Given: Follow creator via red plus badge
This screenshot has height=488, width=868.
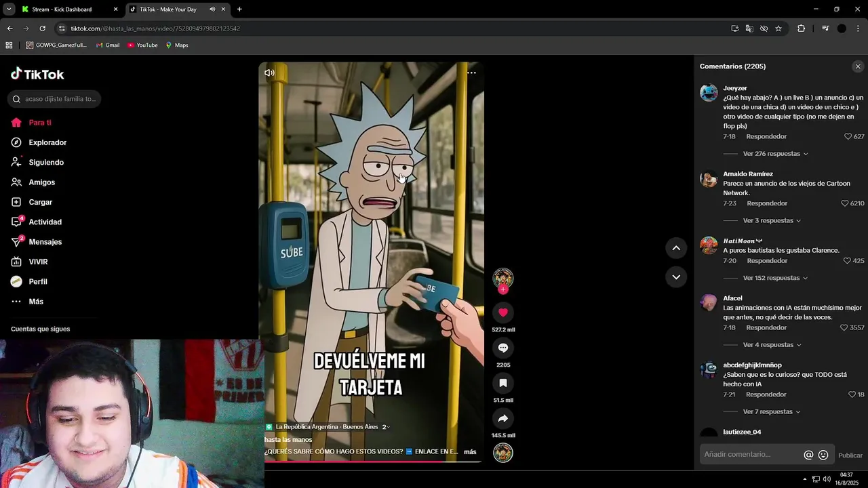Looking at the screenshot, I should tap(503, 289).
